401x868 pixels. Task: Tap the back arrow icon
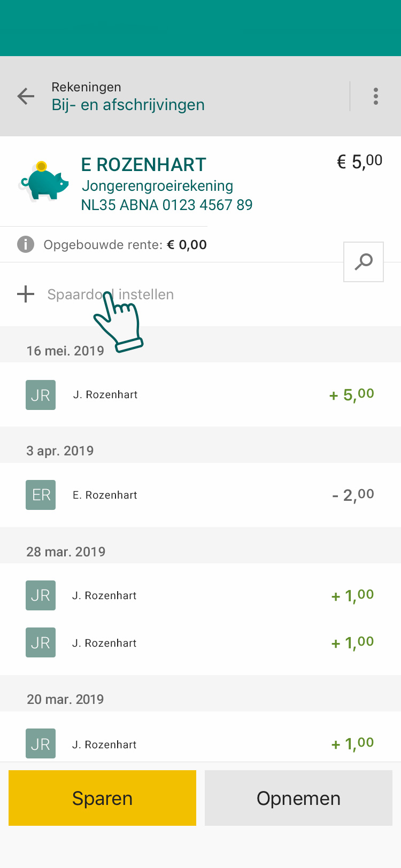pos(26,96)
